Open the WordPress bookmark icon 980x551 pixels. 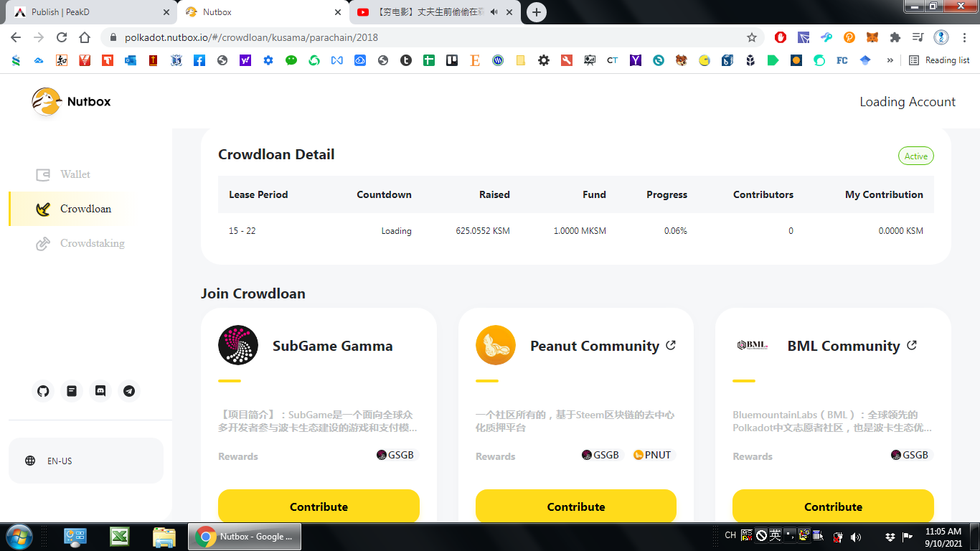[498, 61]
